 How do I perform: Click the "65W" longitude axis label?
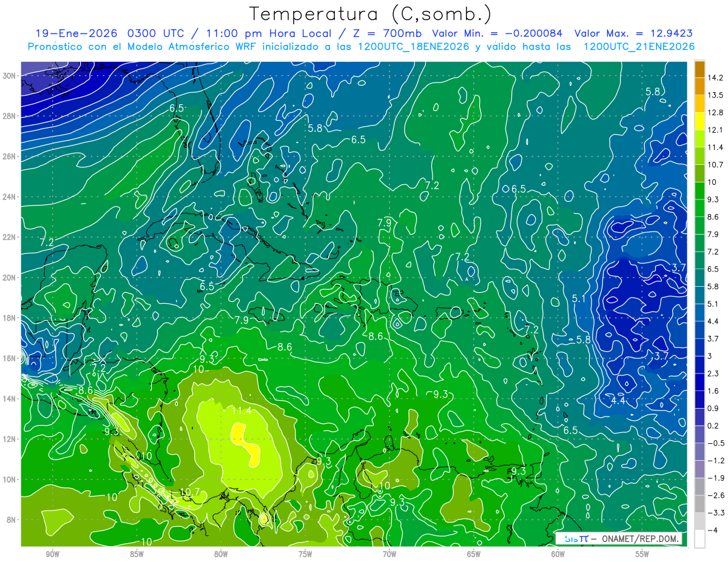coord(474,554)
